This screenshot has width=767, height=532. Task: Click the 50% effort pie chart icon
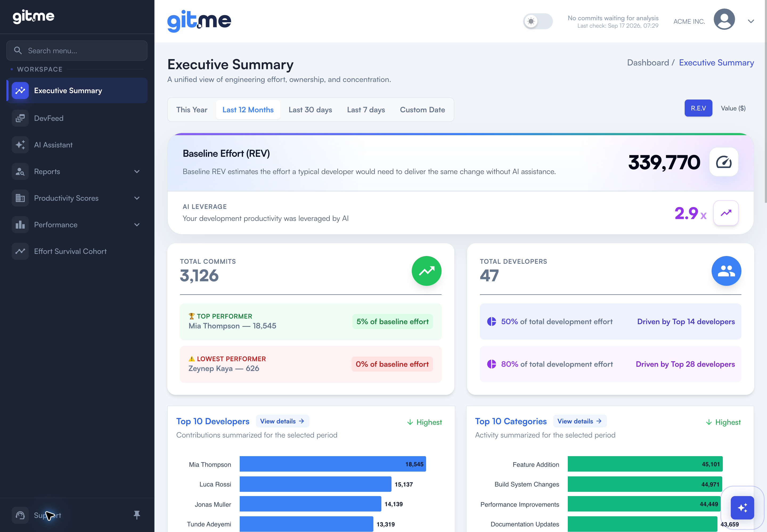492,322
